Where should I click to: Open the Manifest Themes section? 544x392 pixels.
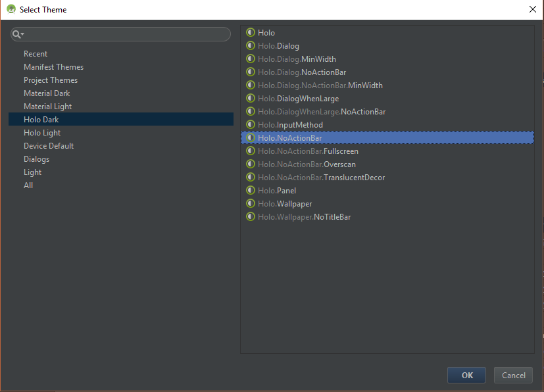pos(53,66)
